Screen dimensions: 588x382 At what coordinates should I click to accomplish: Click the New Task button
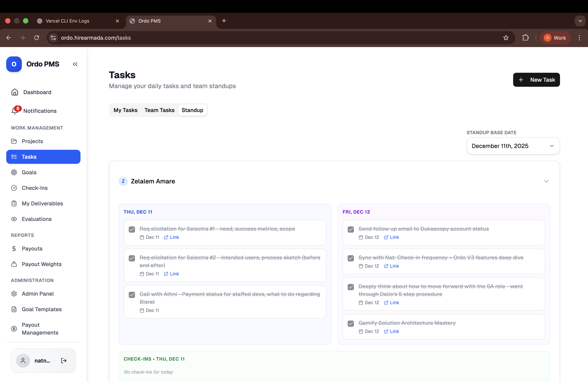click(536, 80)
